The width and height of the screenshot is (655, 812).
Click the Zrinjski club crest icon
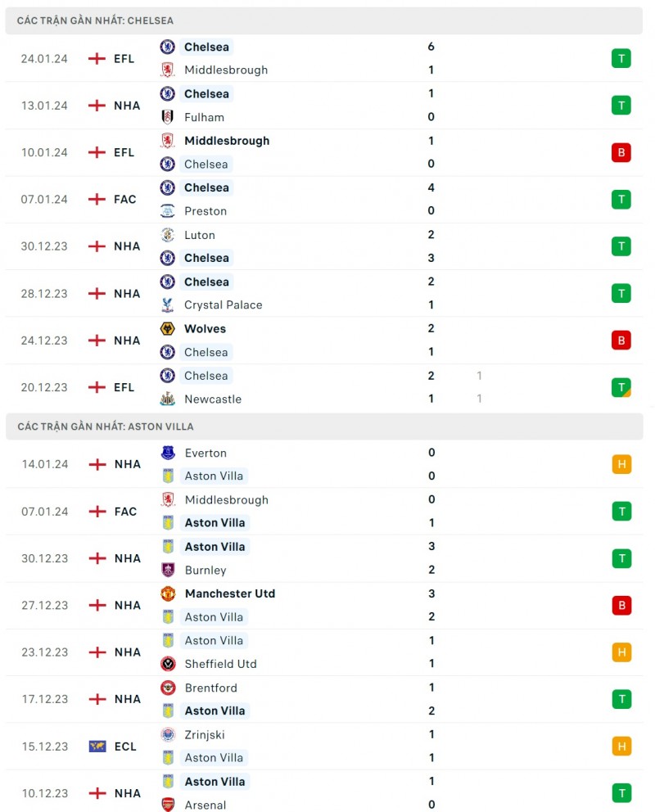(168, 735)
